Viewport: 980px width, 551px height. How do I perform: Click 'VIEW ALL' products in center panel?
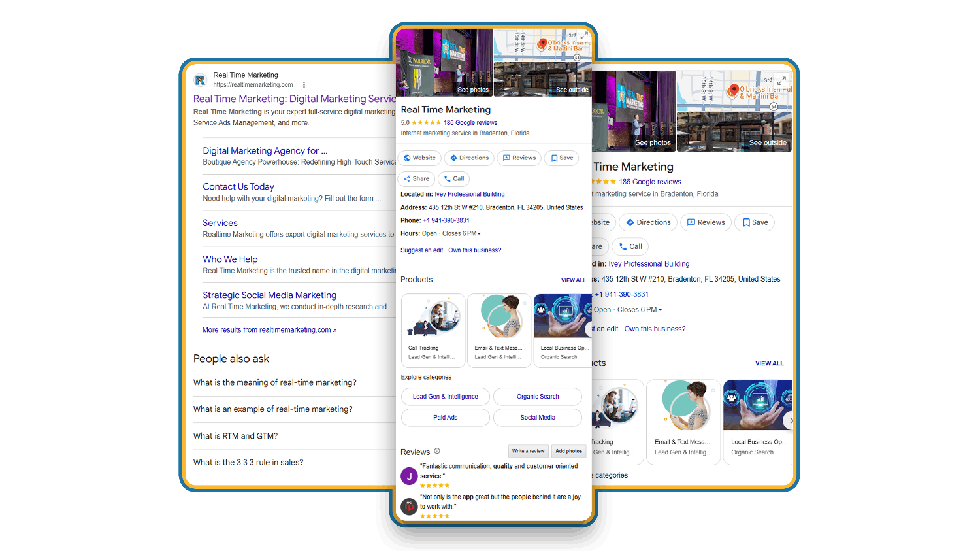tap(574, 280)
